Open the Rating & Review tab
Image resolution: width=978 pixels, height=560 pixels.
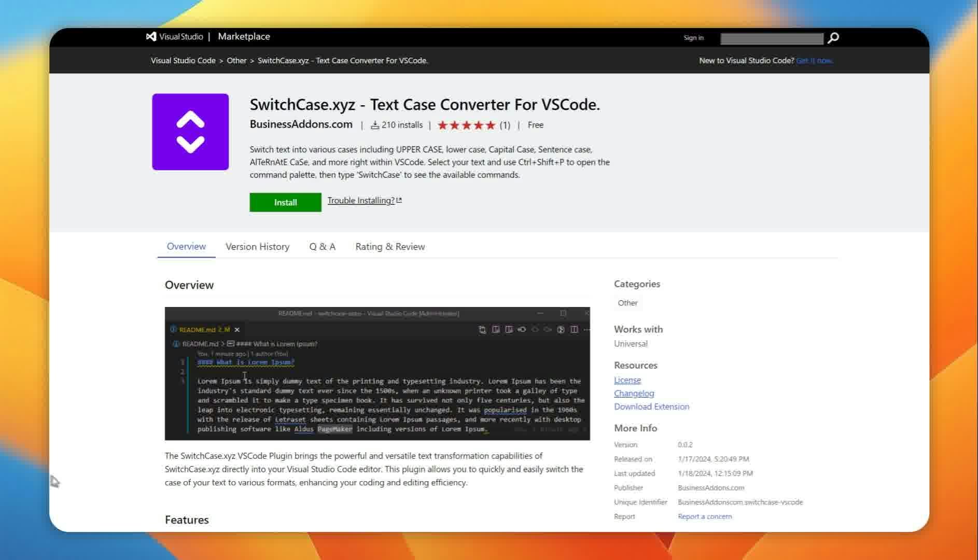[390, 247]
